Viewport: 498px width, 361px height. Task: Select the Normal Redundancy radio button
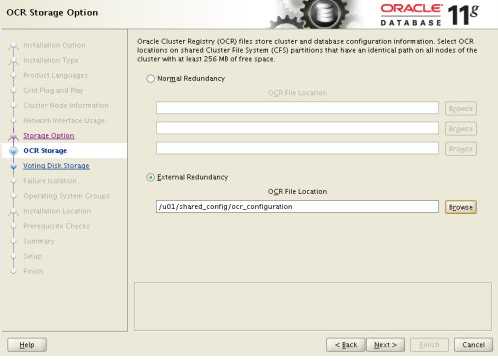point(151,79)
